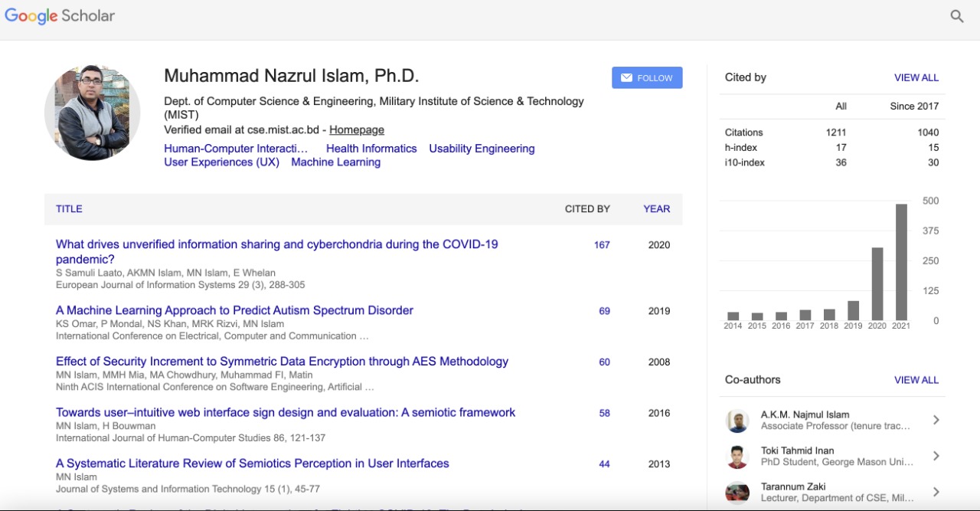Click the Follow button with envelope icon
980x511 pixels.
tap(647, 77)
